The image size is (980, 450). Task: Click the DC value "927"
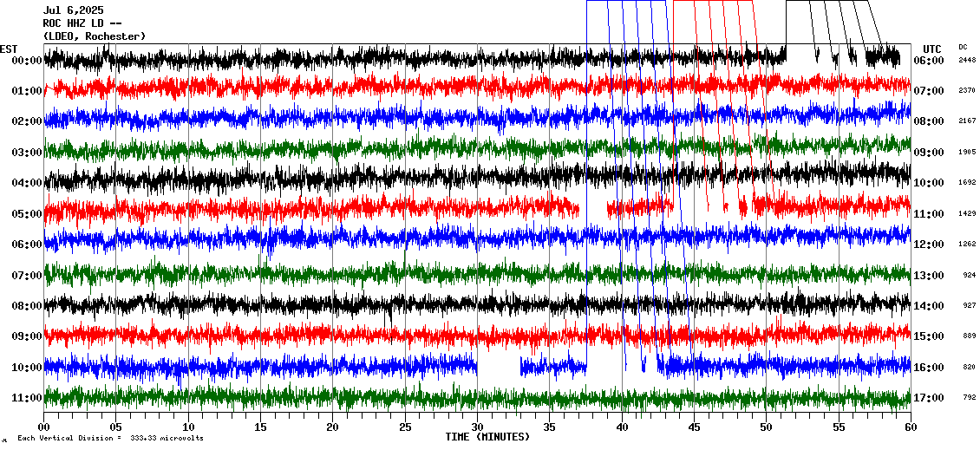(x=970, y=305)
